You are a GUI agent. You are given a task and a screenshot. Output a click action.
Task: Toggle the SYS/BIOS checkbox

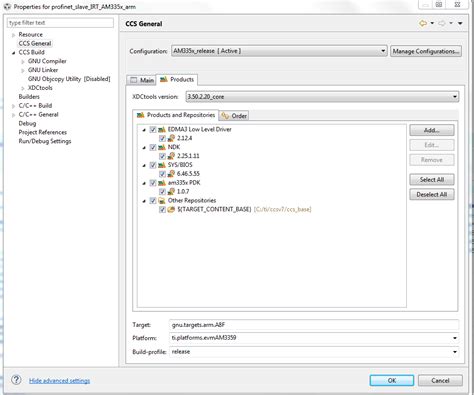click(153, 165)
